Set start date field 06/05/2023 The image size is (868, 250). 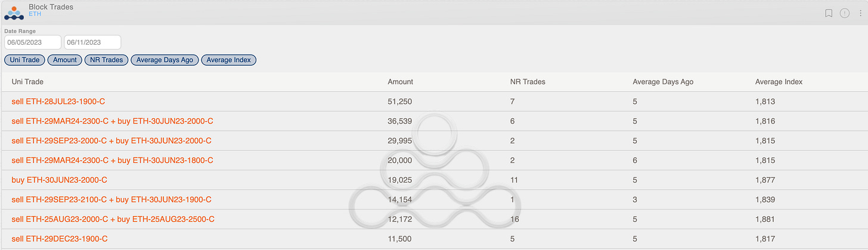(x=33, y=42)
